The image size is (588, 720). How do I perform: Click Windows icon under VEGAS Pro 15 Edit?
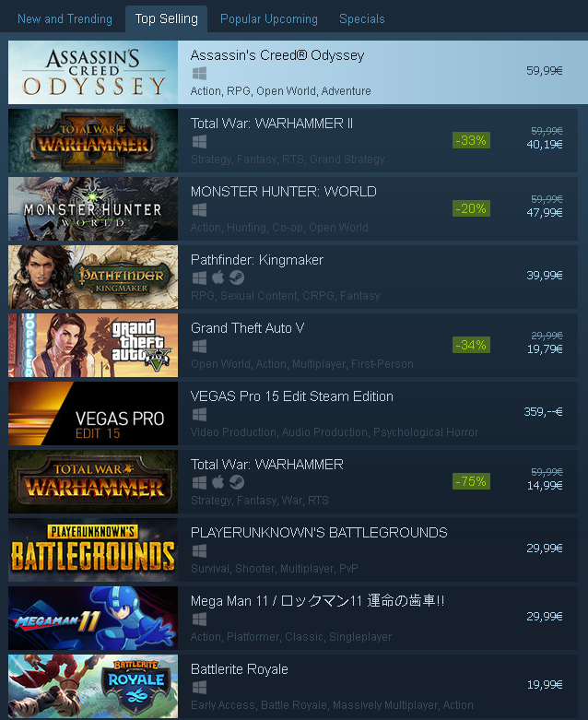pyautogui.click(x=199, y=414)
